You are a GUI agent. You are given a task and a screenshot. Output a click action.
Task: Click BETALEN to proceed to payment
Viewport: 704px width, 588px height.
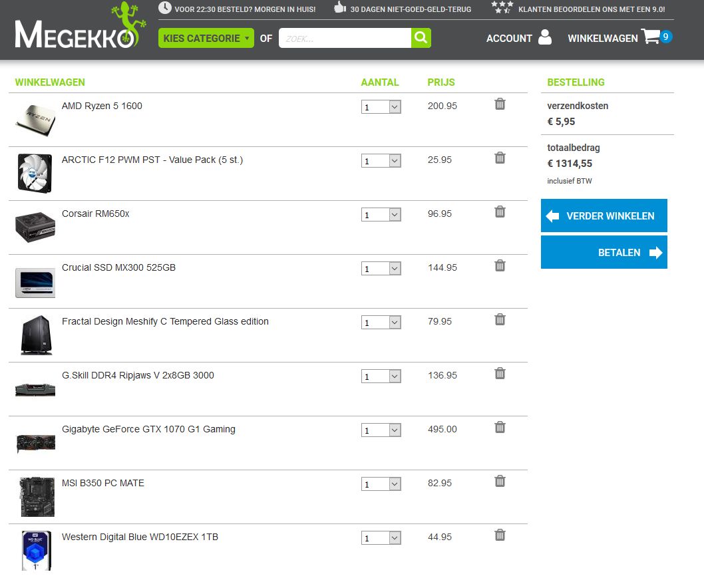pos(604,252)
